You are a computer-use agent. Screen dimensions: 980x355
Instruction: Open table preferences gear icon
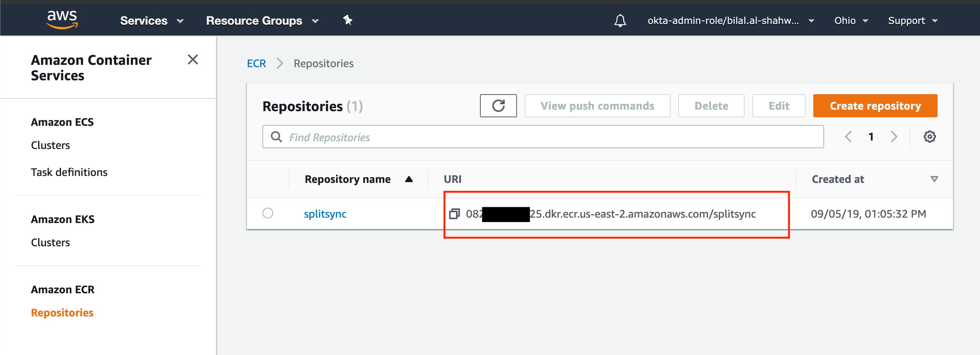[x=929, y=137]
